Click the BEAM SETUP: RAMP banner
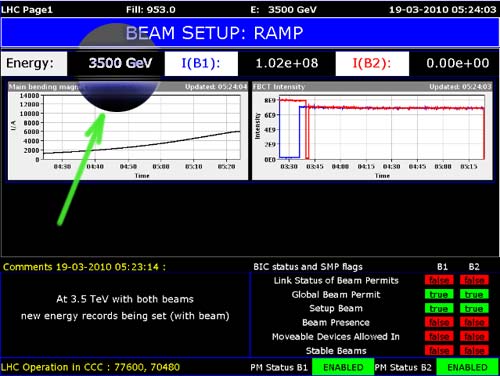Image resolution: width=500 pixels, height=376 pixels. [x=250, y=33]
